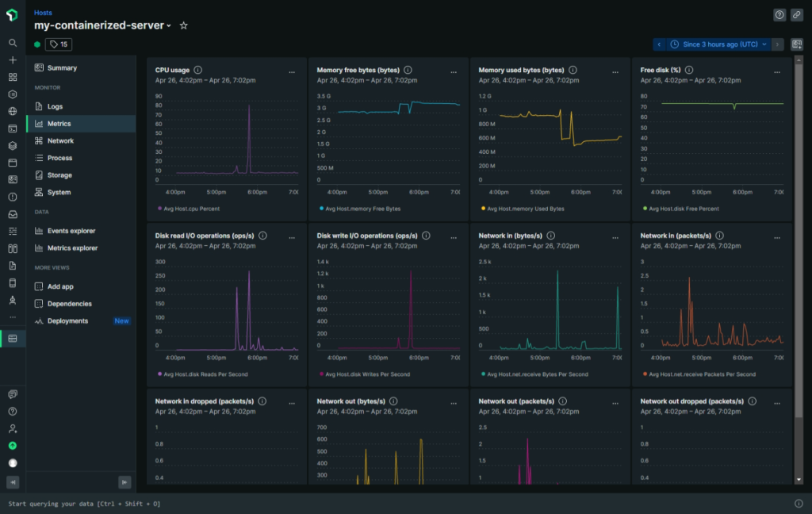
Task: Collapse the secondary navigation panel
Action: click(x=124, y=482)
